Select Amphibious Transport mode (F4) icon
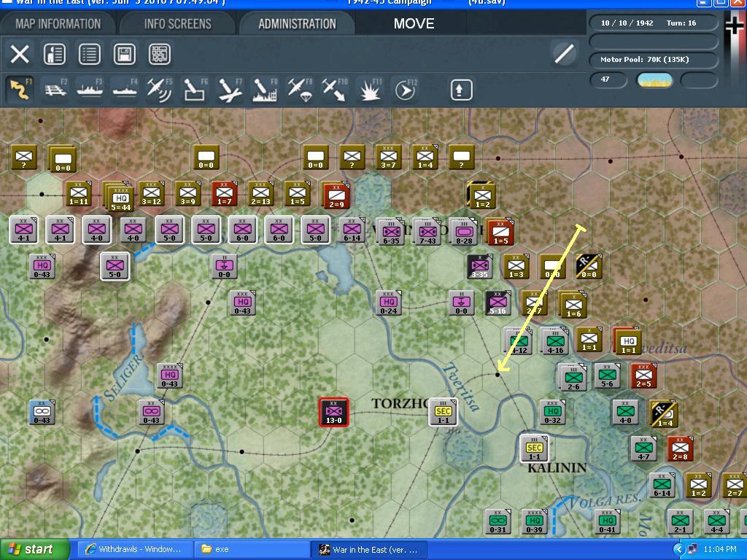The width and height of the screenshot is (747, 560). (x=125, y=90)
